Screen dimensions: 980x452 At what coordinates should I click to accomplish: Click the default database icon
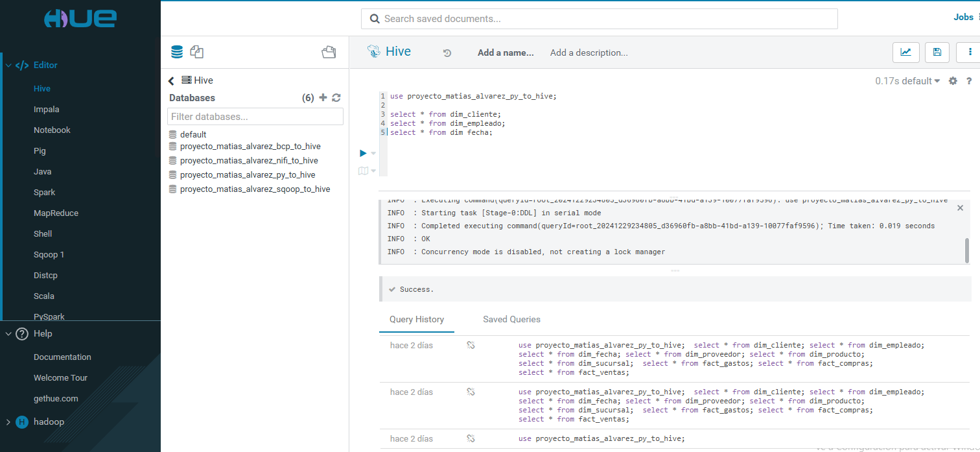click(x=172, y=135)
